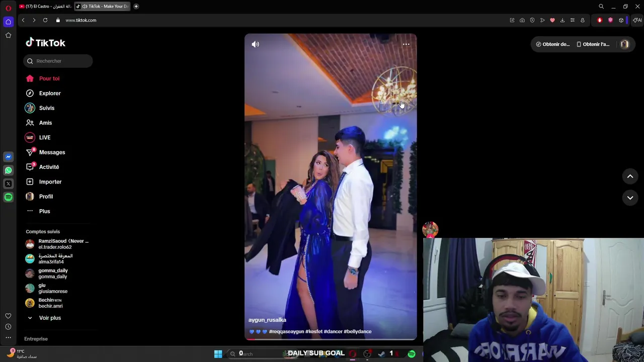Image resolution: width=644 pixels, height=362 pixels.
Task: Open the profile avatar menu at top right
Action: click(x=624, y=44)
